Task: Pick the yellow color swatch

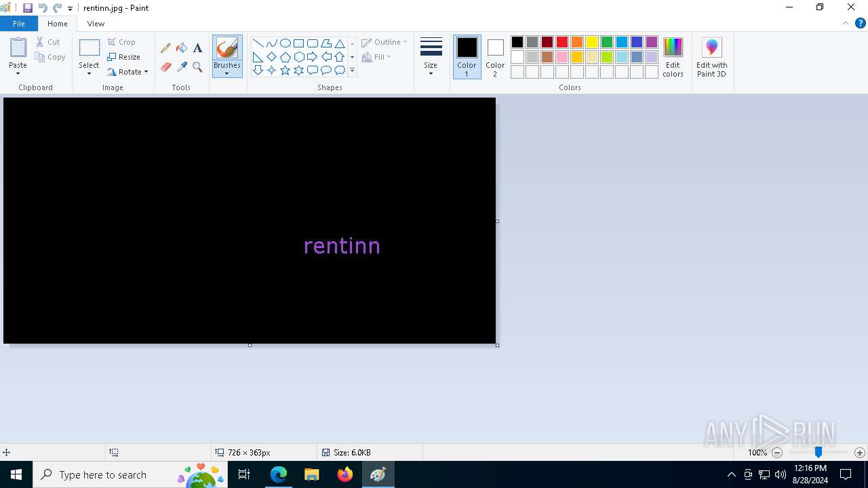Action: click(x=592, y=42)
